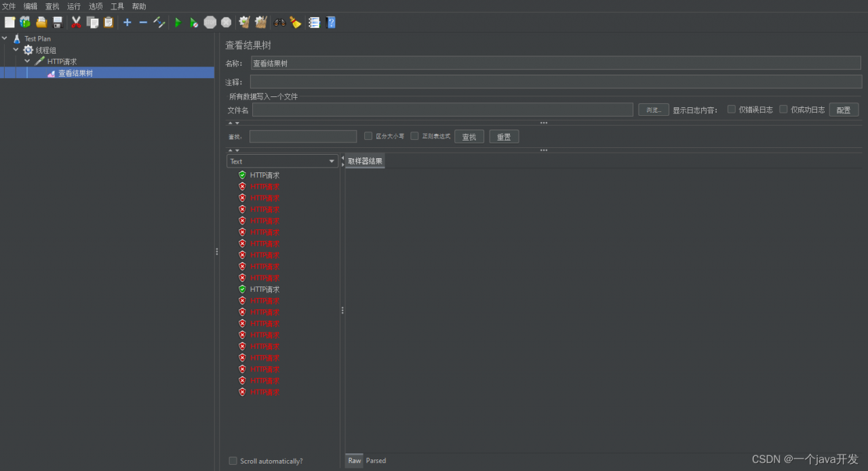Collapse the 线程组 tree node

click(x=16, y=50)
